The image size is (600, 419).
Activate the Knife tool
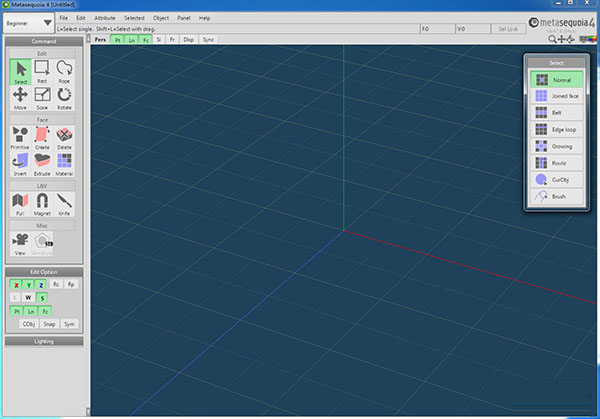click(64, 202)
